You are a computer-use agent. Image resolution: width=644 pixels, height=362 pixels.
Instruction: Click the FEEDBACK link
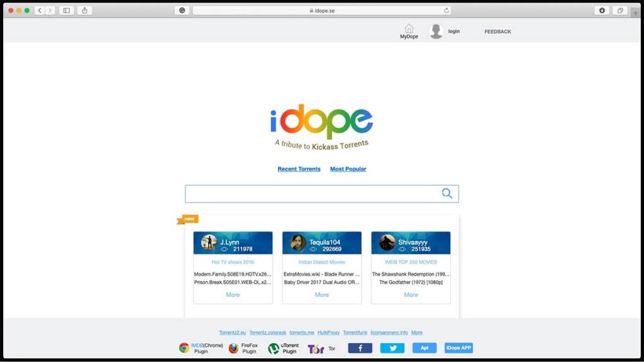pos(497,31)
